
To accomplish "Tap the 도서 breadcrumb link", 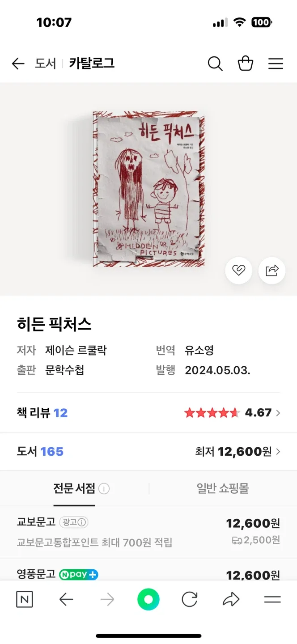I will [x=46, y=64].
